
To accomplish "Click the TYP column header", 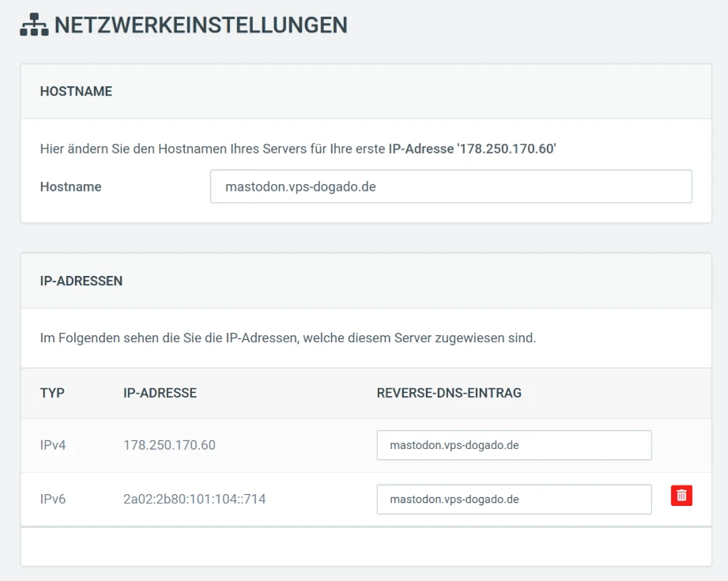I will click(52, 393).
